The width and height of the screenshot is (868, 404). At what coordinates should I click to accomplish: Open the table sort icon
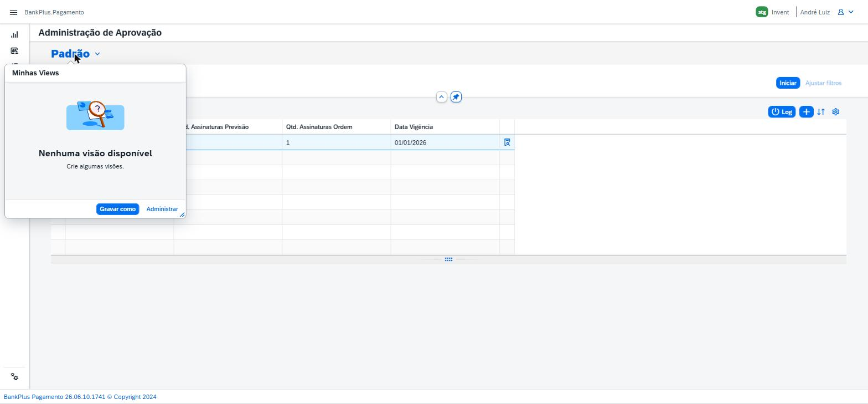[821, 112]
